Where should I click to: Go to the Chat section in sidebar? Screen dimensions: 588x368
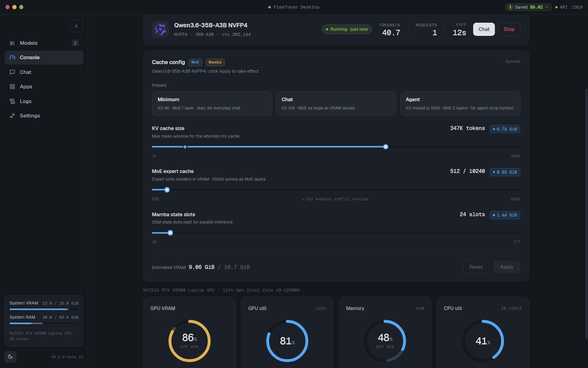[x=44, y=72]
